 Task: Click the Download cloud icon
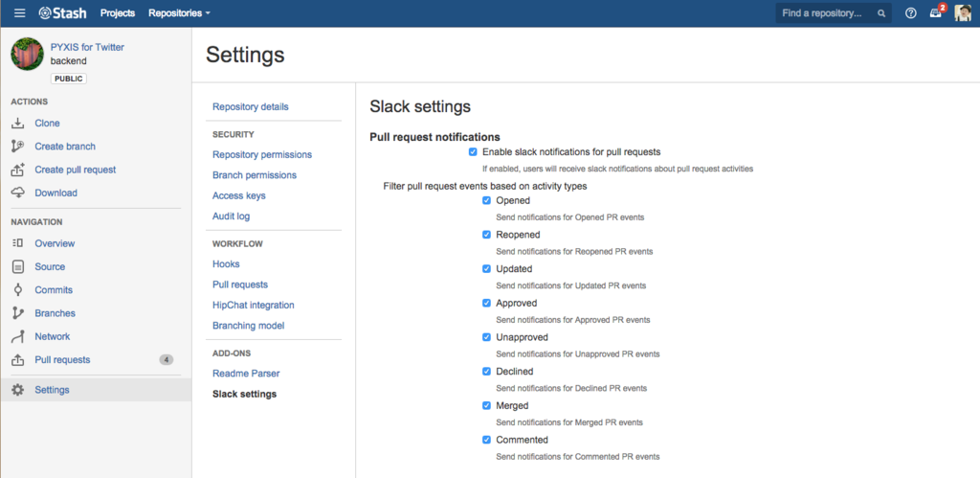(x=18, y=193)
